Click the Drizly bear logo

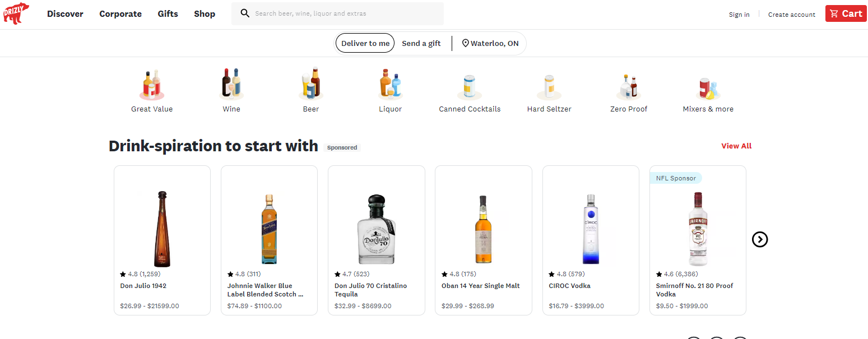(x=16, y=13)
